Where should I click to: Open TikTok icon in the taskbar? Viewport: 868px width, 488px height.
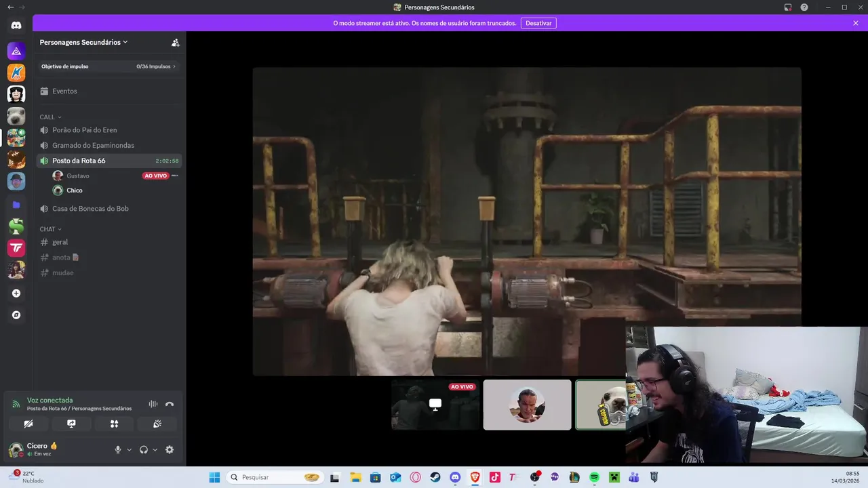point(494,477)
